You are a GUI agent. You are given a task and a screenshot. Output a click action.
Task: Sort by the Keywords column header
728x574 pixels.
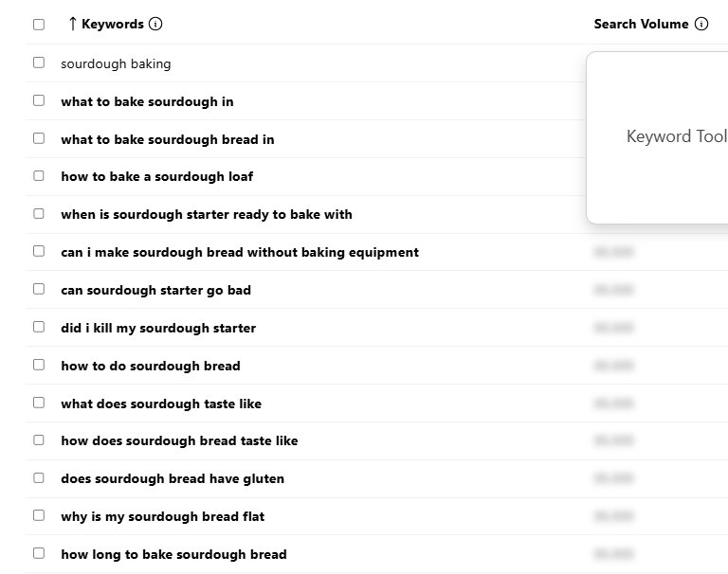coord(112,25)
